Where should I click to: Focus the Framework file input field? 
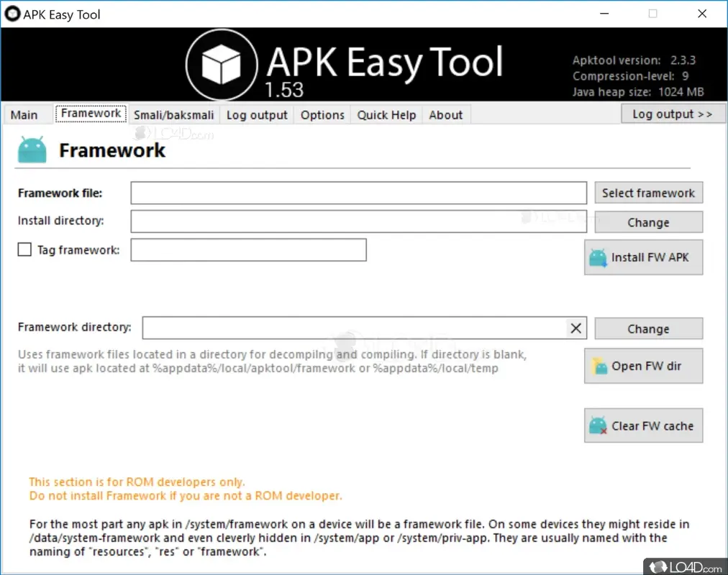click(358, 193)
